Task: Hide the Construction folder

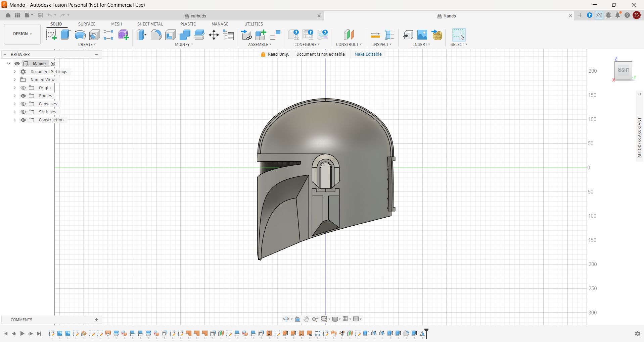Action: click(x=23, y=120)
